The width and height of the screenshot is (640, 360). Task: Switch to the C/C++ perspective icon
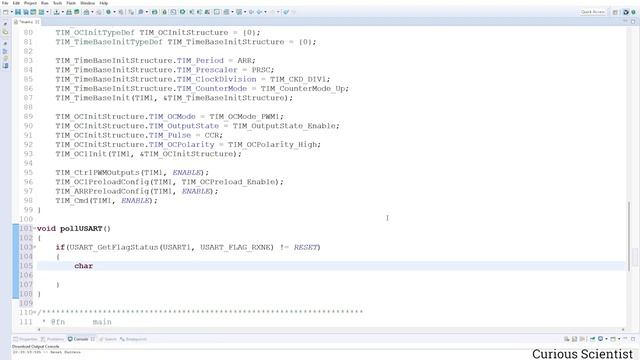(626, 12)
